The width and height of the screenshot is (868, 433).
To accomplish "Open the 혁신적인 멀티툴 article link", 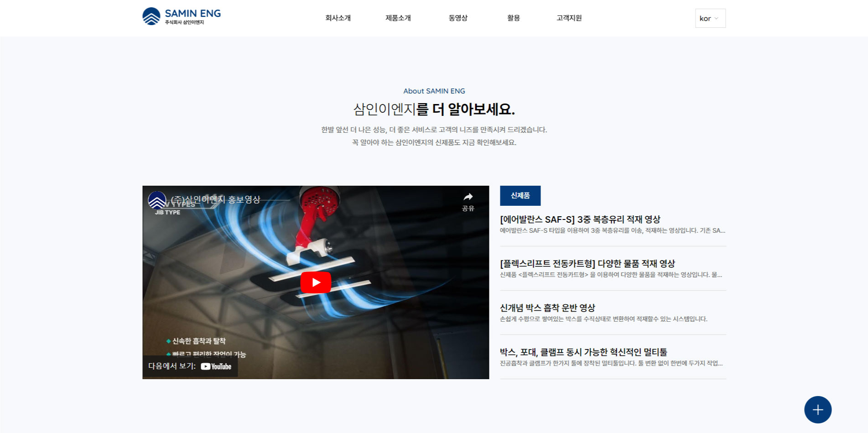I will (583, 352).
